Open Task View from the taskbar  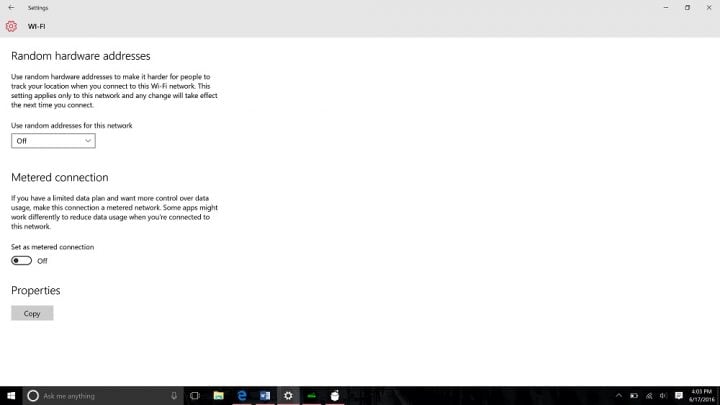click(195, 396)
